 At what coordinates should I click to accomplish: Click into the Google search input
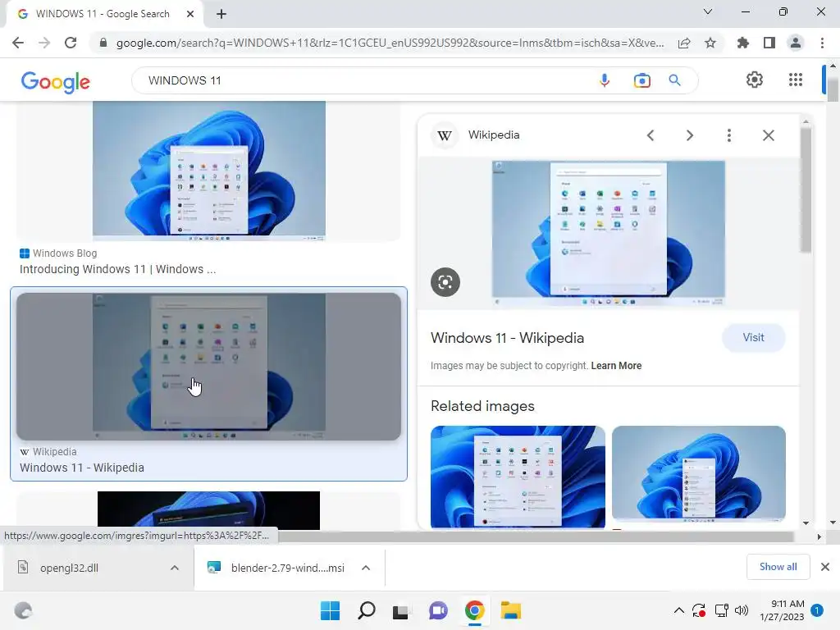(364, 80)
